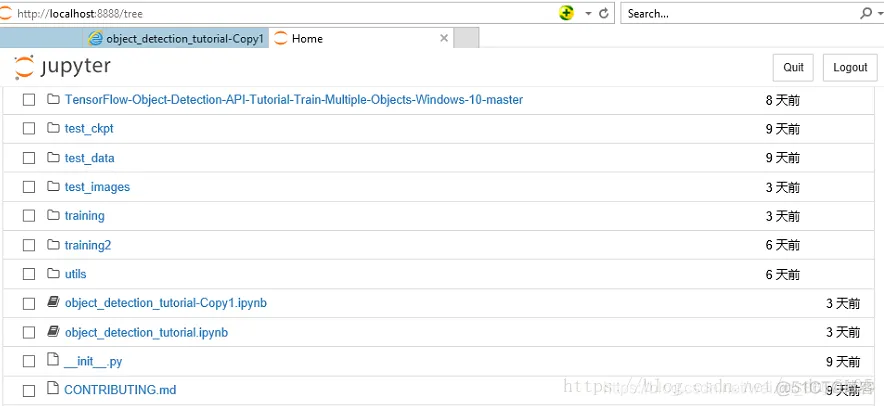
Task: Click '3 天前' timestamp of test_images
Action: point(783,187)
